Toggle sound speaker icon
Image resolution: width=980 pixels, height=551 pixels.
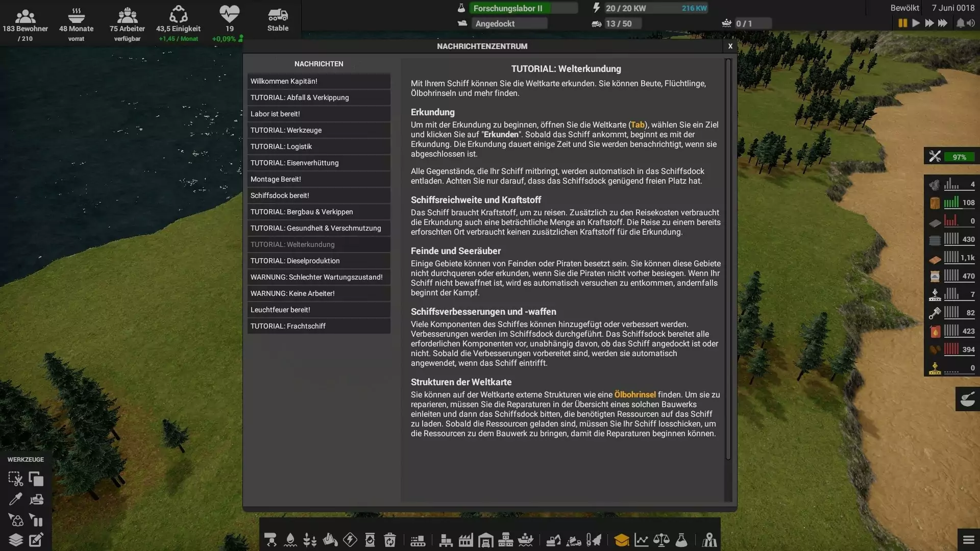coord(970,23)
